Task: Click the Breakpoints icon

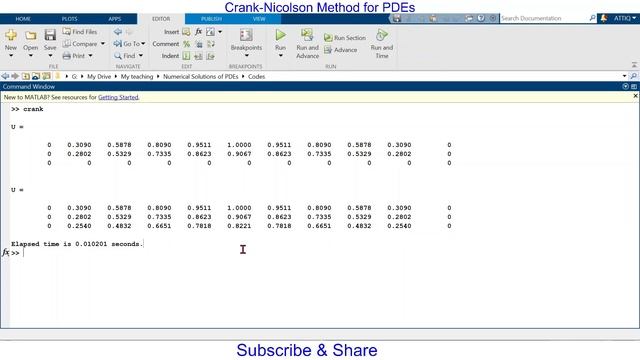Action: (246, 35)
